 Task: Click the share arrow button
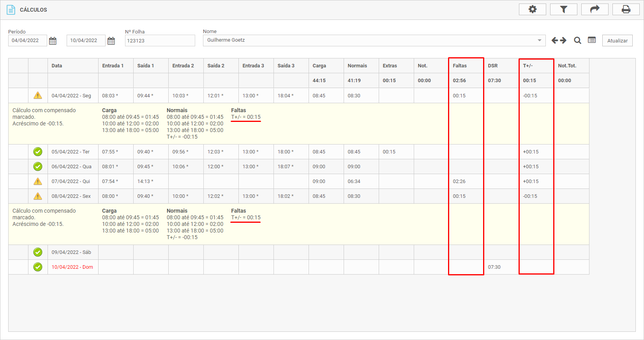click(x=595, y=9)
